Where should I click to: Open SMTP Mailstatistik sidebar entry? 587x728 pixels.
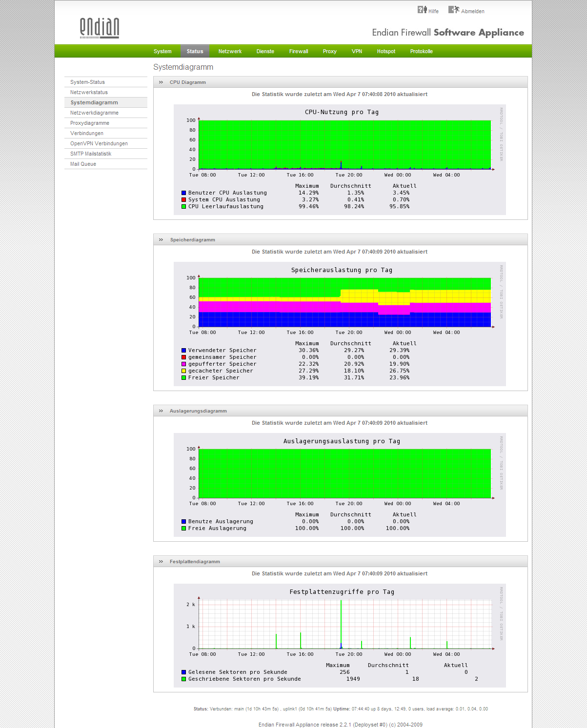point(91,154)
